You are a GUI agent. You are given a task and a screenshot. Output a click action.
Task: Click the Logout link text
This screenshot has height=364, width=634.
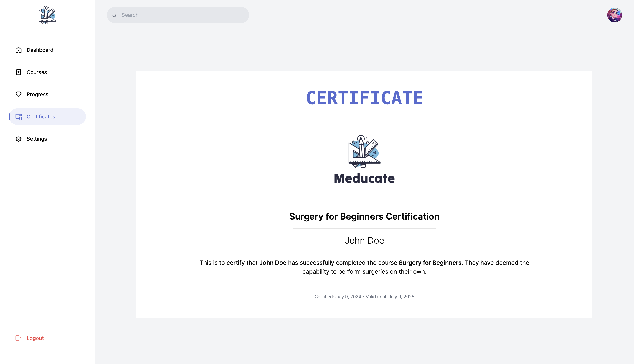[35, 338]
